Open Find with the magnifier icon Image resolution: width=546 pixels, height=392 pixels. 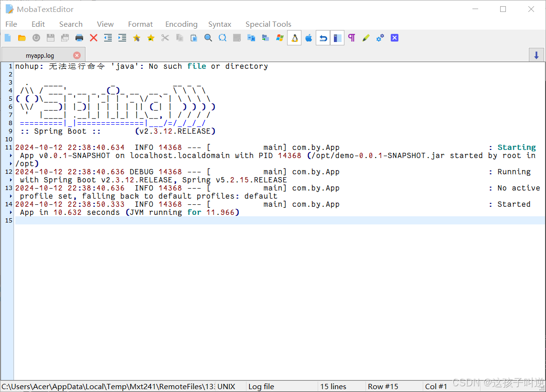(x=208, y=38)
